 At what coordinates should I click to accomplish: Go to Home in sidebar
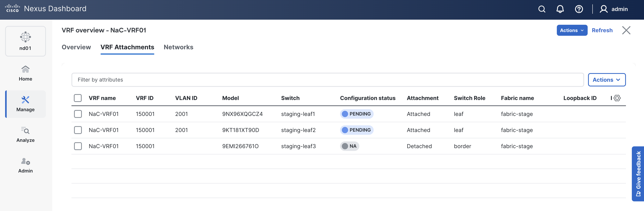click(x=26, y=73)
